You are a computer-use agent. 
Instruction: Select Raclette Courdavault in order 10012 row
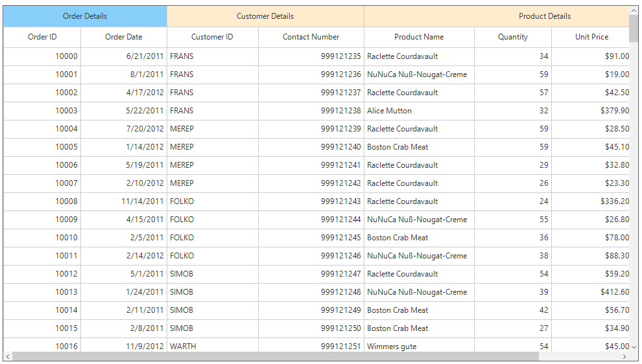pyautogui.click(x=420, y=274)
